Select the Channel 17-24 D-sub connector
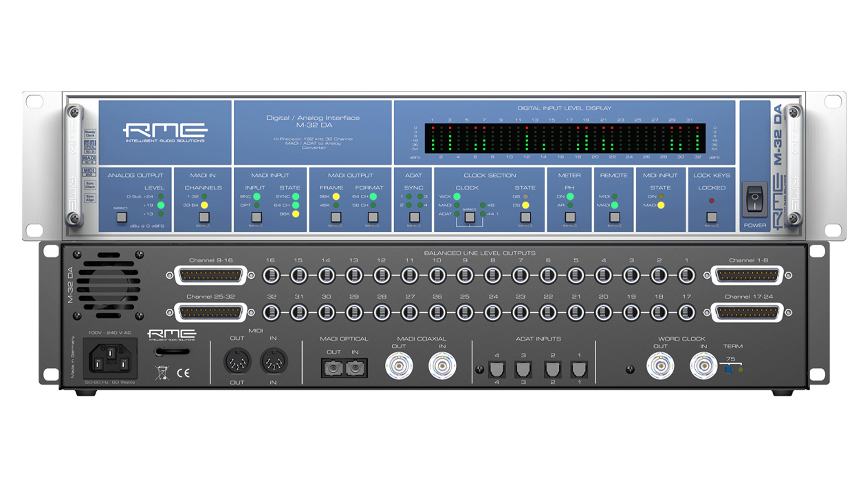 coord(747,312)
